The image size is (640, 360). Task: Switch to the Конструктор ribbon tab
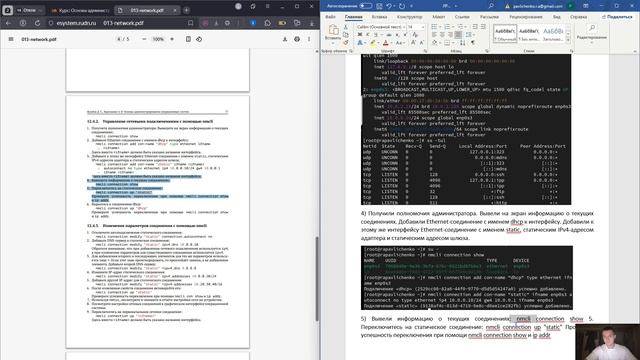[409, 17]
